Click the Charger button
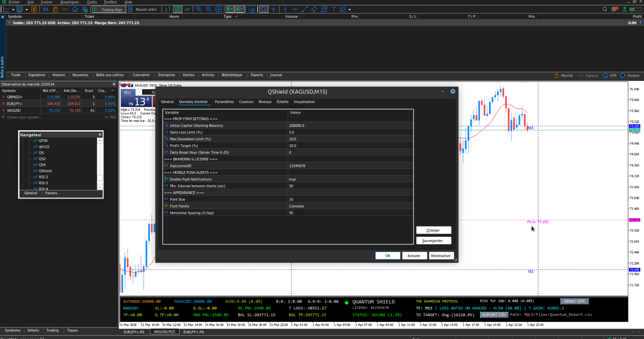The image size is (644, 339). (x=433, y=230)
